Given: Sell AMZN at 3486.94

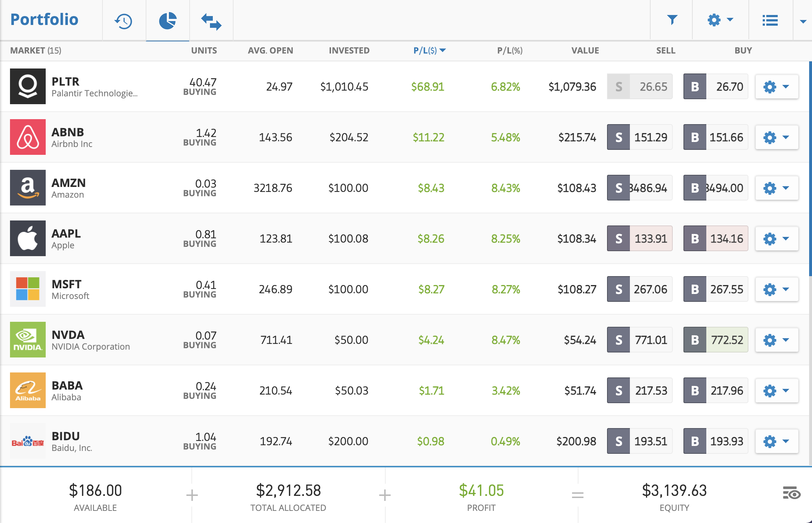Looking at the screenshot, I should [640, 188].
